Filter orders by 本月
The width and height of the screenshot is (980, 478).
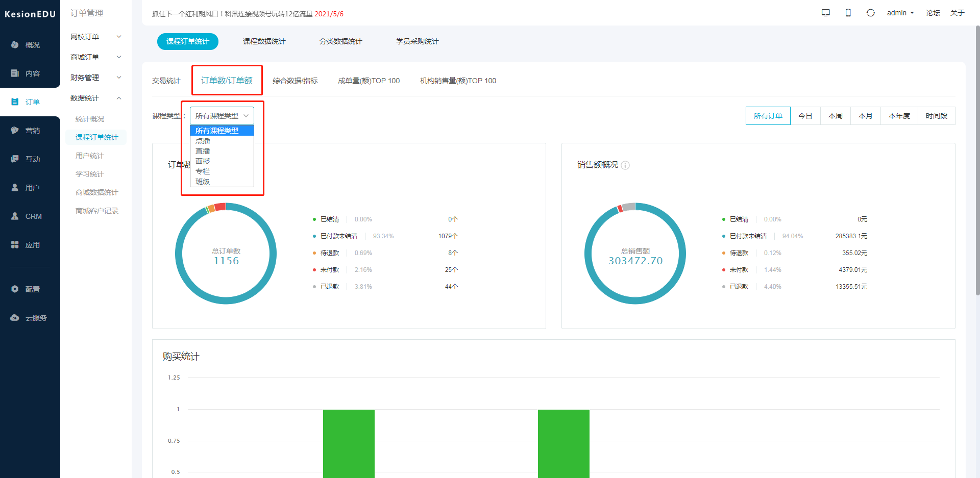click(866, 116)
